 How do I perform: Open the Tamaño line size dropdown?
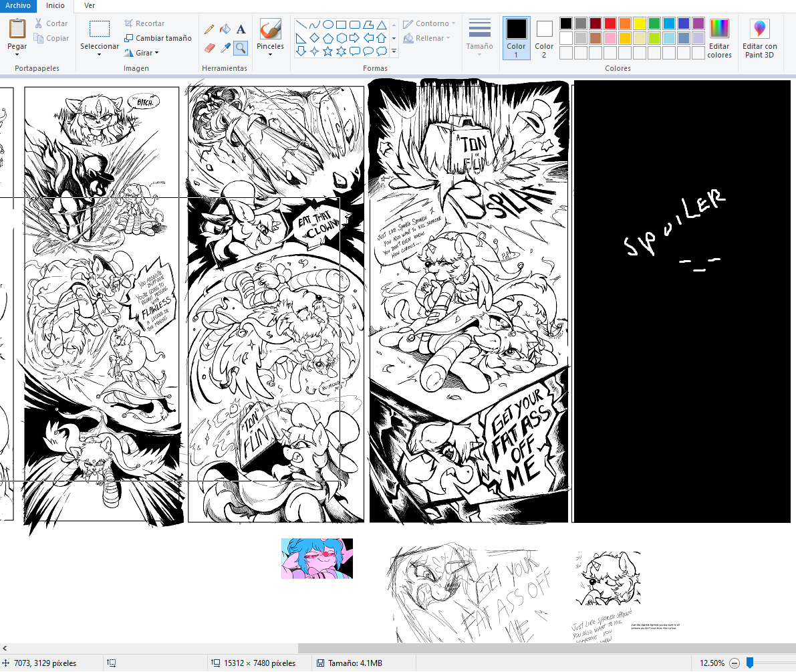click(480, 38)
